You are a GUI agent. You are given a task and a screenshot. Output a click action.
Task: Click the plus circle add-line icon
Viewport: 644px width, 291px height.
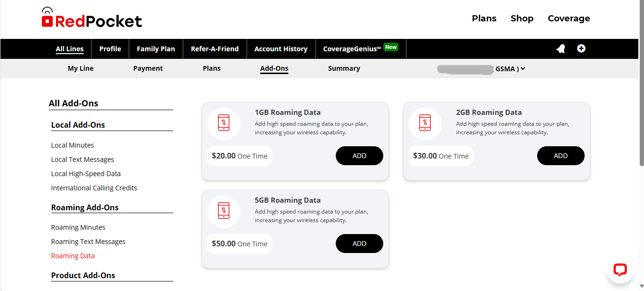point(581,48)
